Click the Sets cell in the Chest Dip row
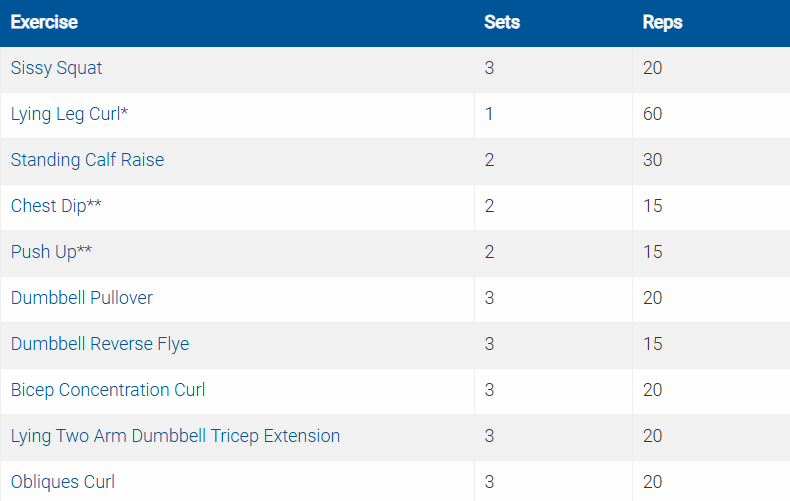The image size is (790, 501). coord(489,206)
